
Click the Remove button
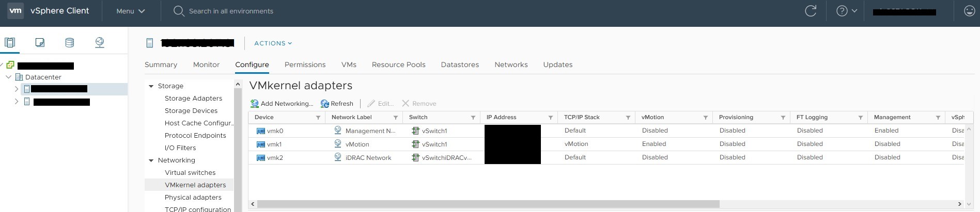coord(419,103)
